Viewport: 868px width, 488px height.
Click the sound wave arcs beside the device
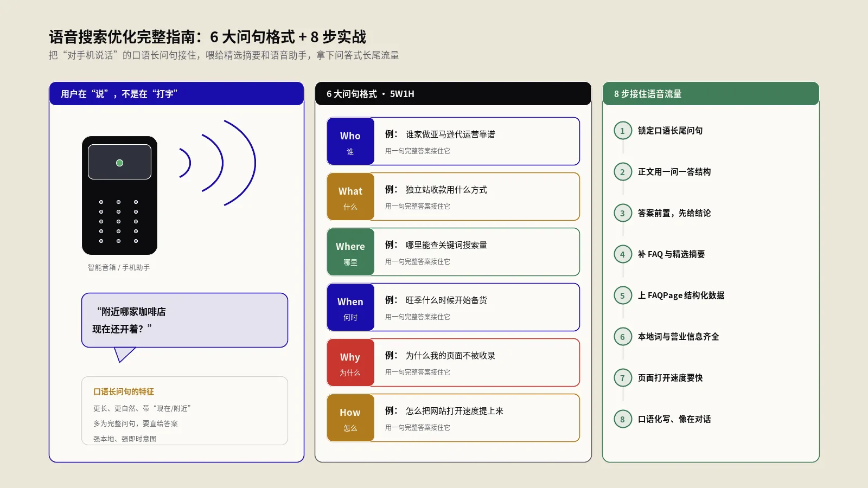click(x=218, y=163)
